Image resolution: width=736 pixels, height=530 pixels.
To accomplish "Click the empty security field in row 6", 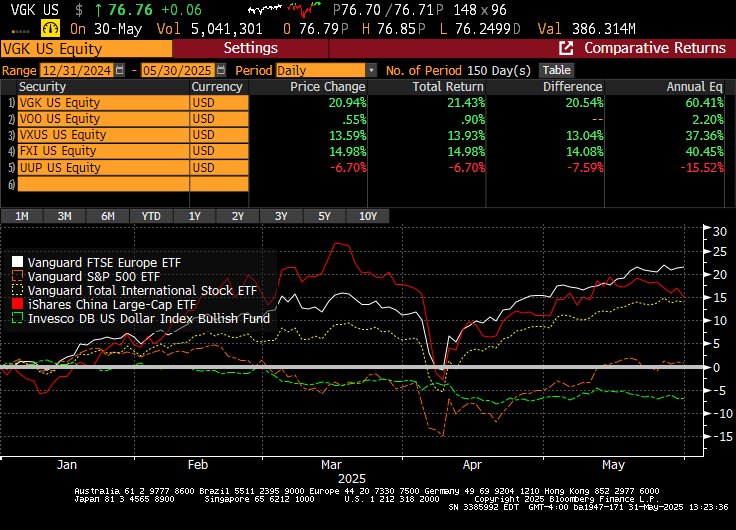I will [x=103, y=184].
